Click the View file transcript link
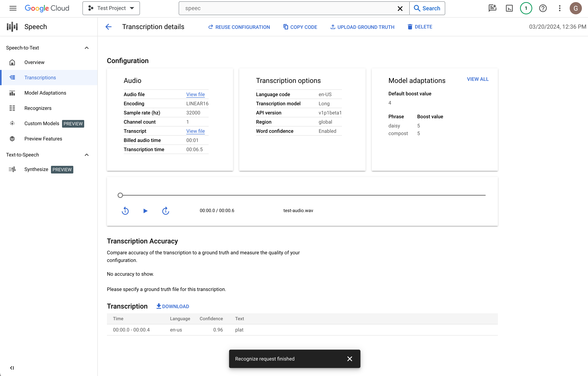 pos(195,131)
